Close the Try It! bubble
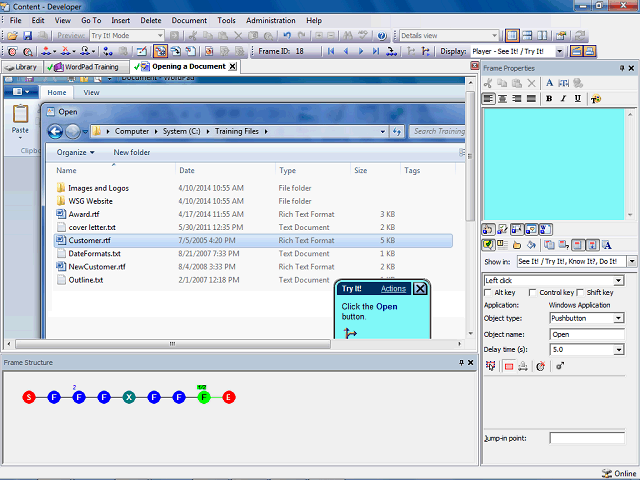This screenshot has height=480, width=640. click(x=420, y=289)
